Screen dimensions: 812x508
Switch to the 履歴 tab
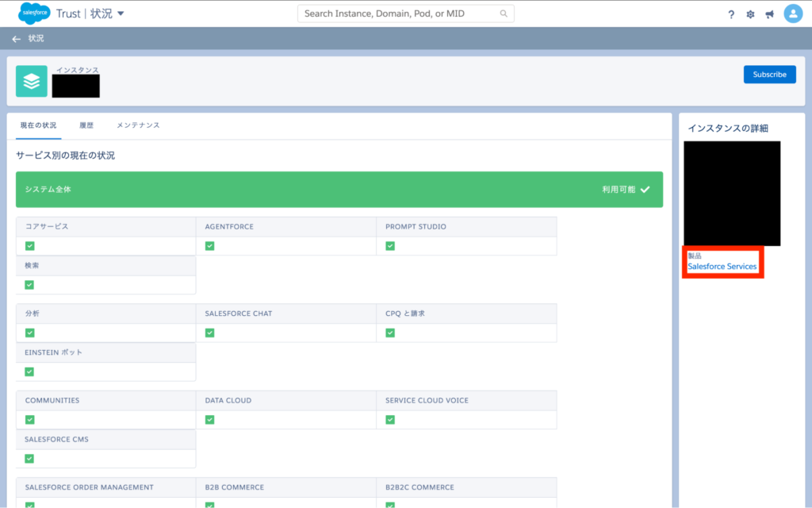pos(86,125)
